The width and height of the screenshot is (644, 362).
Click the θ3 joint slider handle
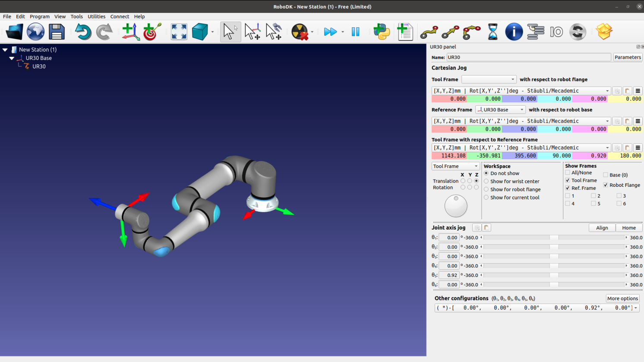click(554, 256)
